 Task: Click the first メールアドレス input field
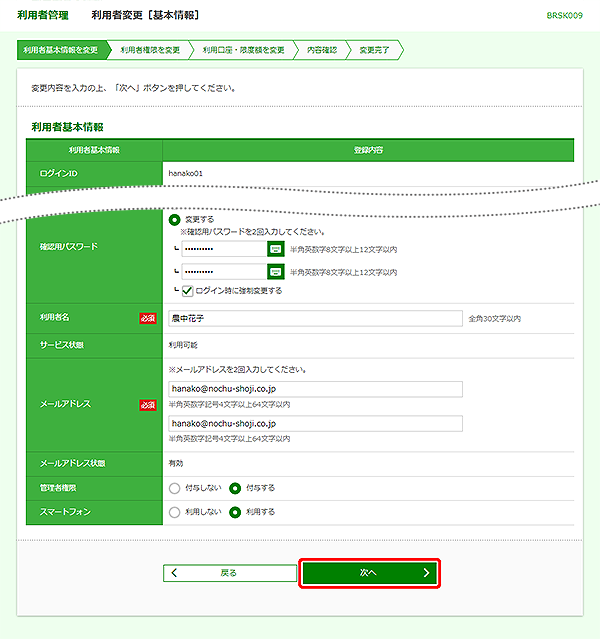pos(315,389)
